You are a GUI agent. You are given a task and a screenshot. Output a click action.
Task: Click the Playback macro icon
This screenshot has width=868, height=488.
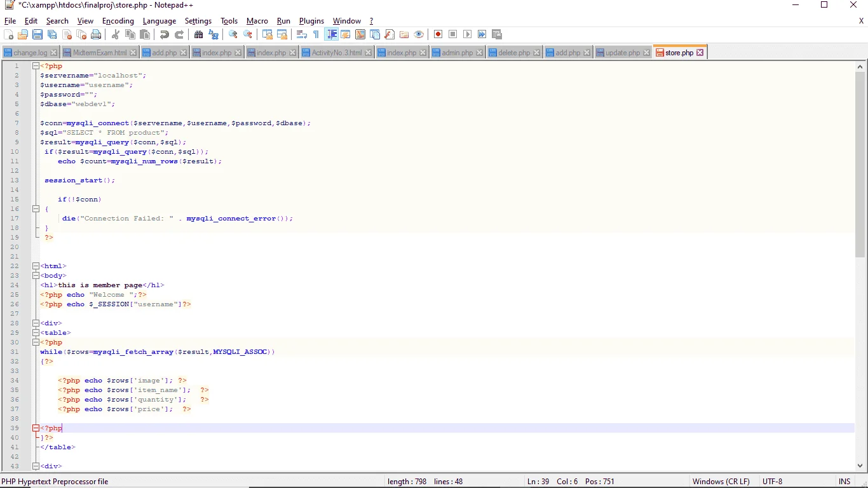coord(467,34)
